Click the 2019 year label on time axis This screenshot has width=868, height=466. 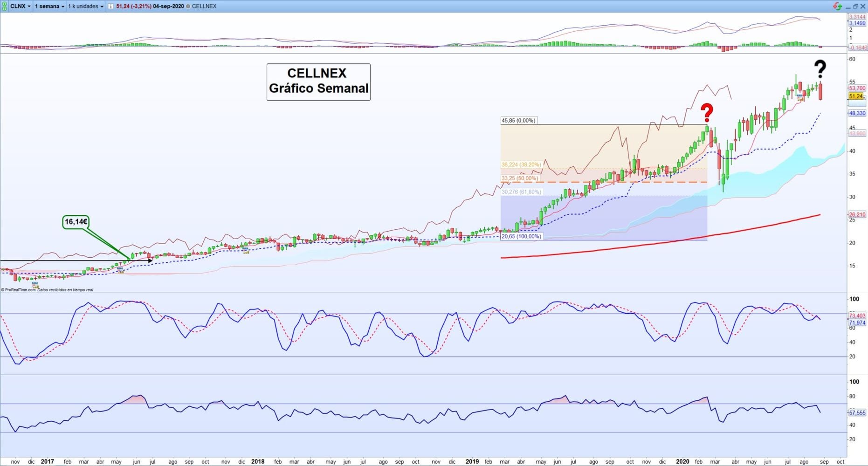coord(472,462)
